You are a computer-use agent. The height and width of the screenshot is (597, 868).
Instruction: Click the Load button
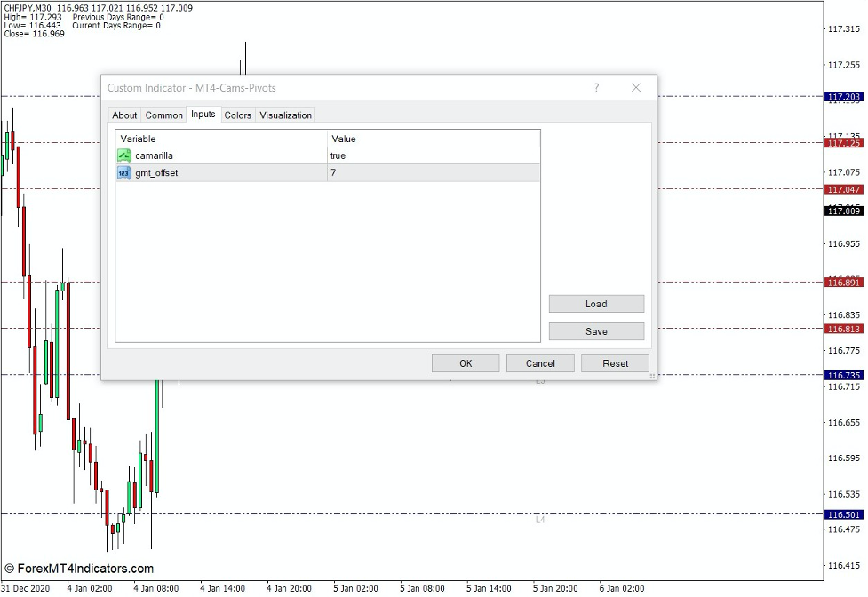596,303
